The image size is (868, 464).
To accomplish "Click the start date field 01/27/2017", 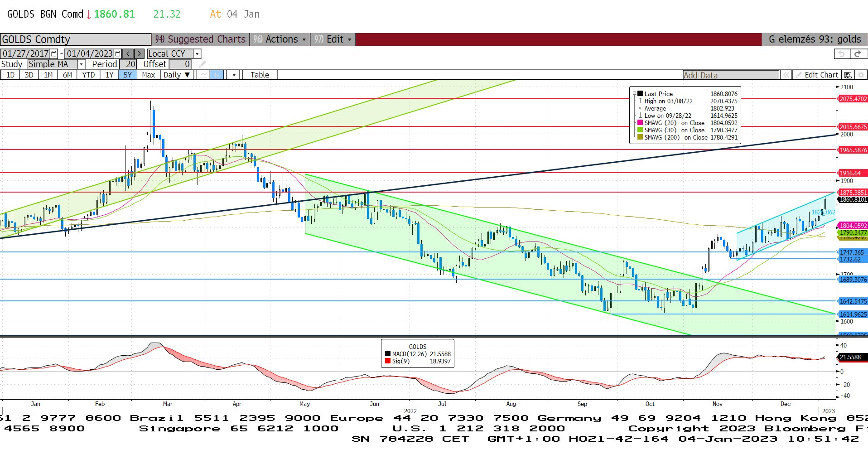I will pos(25,53).
